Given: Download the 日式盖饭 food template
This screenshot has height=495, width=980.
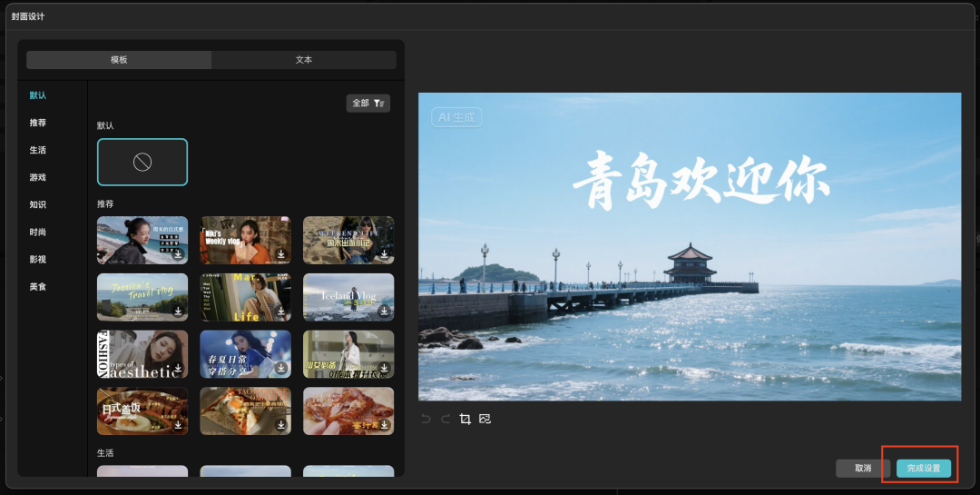Looking at the screenshot, I should click(x=178, y=425).
